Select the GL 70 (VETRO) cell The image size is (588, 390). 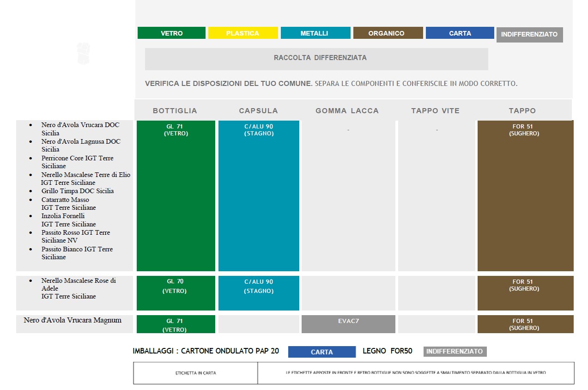tap(176, 293)
